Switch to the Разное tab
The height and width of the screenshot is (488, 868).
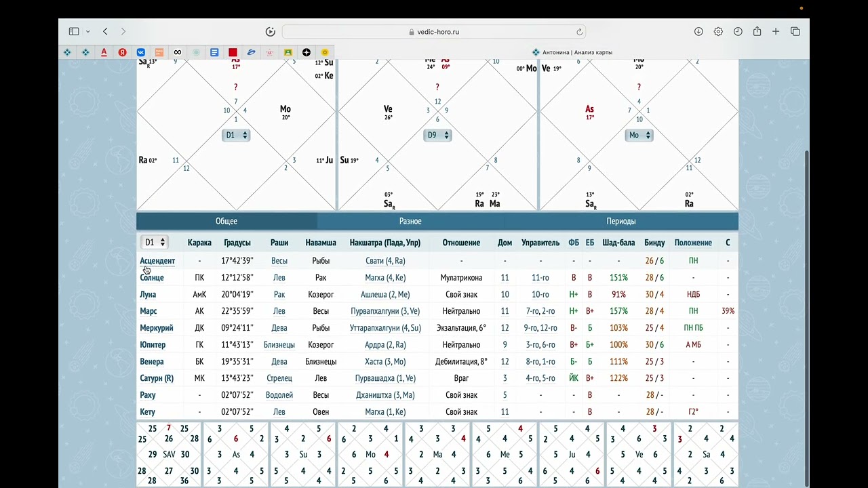pos(410,221)
